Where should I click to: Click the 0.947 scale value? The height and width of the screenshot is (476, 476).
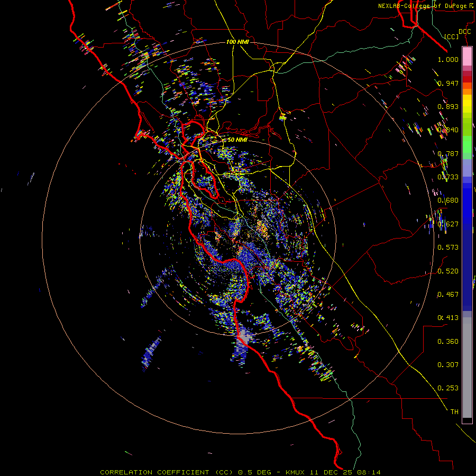point(448,83)
